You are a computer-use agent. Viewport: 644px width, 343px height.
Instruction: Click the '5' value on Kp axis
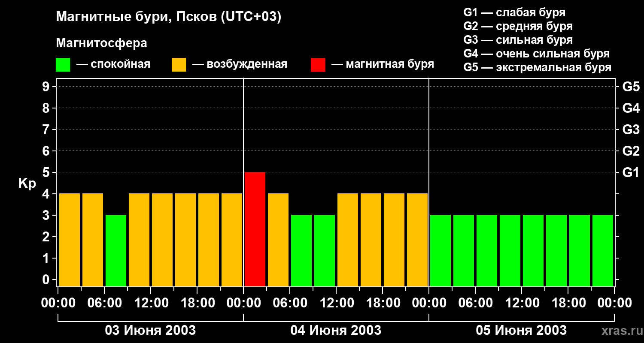tap(47, 172)
